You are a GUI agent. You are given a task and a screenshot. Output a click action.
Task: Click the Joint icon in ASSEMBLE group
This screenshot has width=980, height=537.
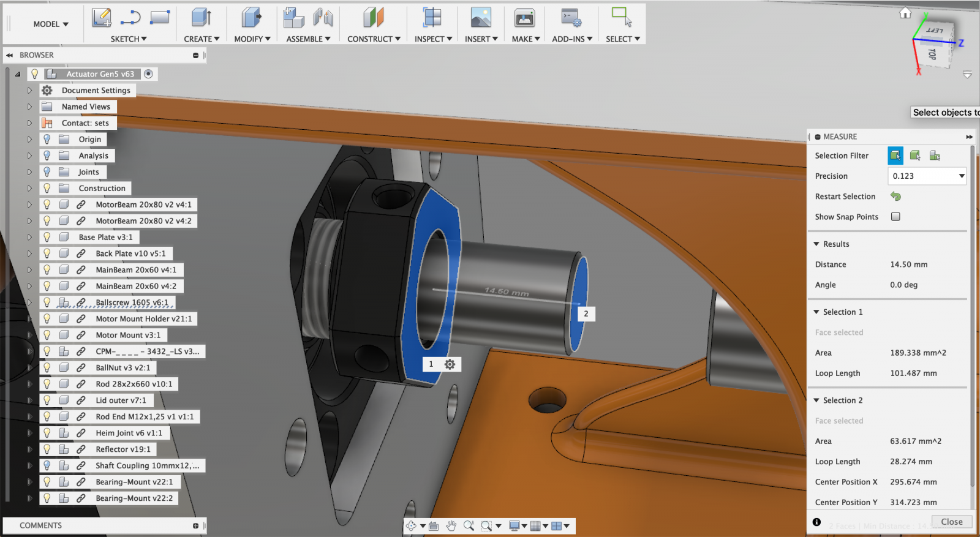pos(323,18)
